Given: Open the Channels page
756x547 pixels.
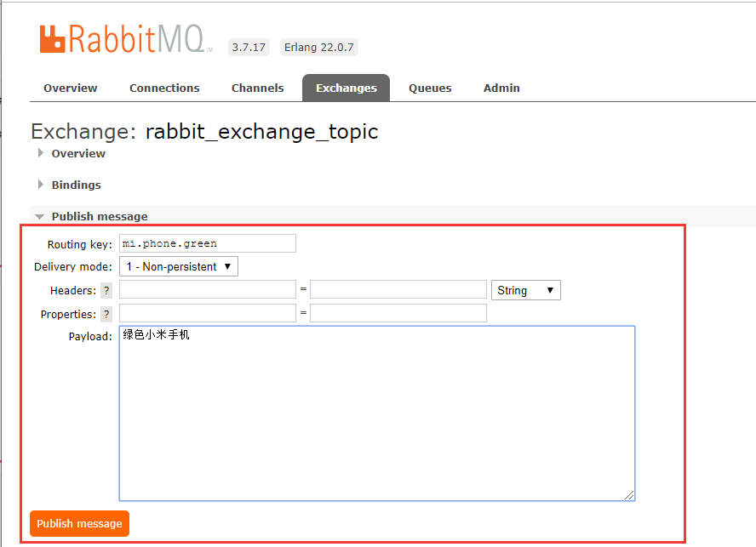Looking at the screenshot, I should (257, 88).
